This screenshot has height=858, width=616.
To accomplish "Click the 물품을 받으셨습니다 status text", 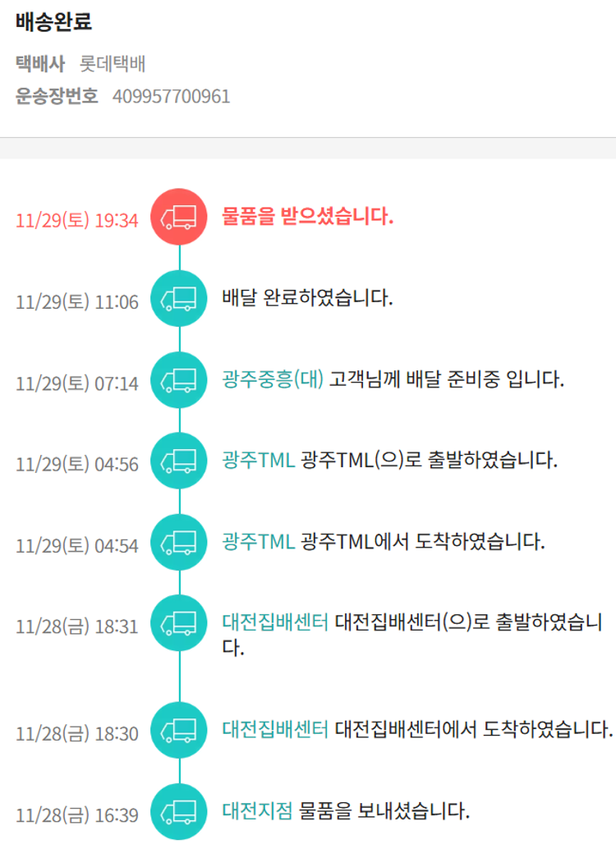I will 308,218.
